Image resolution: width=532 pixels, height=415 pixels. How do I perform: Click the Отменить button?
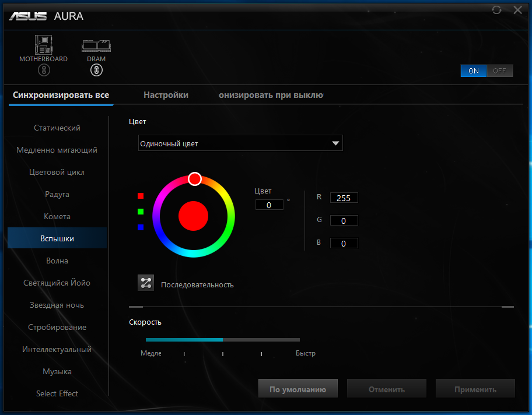[386, 388]
